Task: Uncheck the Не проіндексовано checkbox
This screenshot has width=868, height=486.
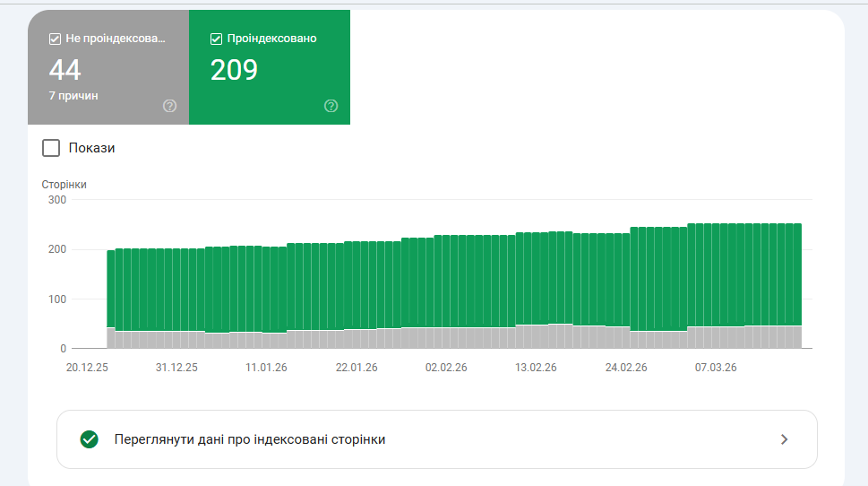Action: pos(55,39)
